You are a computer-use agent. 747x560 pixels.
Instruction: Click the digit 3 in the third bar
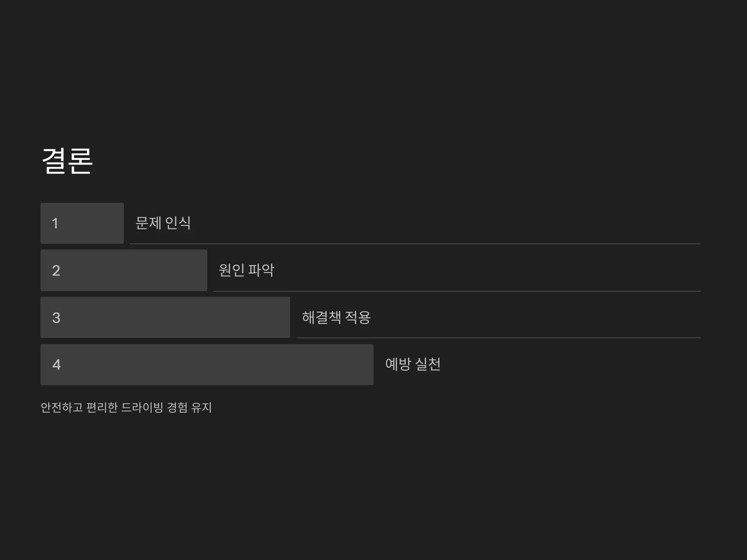(56, 318)
